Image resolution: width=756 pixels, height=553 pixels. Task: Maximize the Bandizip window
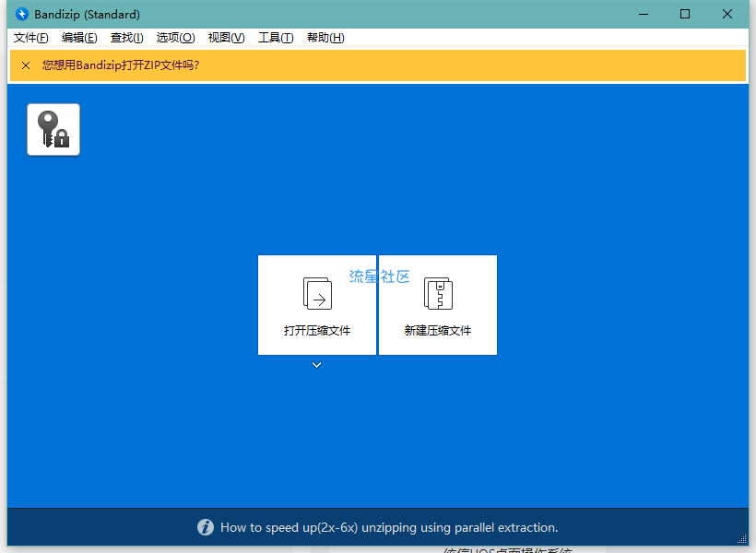click(685, 14)
